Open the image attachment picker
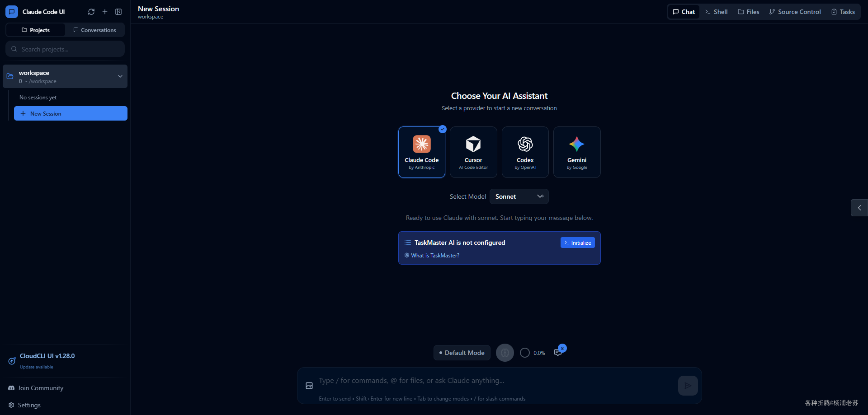The height and width of the screenshot is (415, 868). coord(309,386)
